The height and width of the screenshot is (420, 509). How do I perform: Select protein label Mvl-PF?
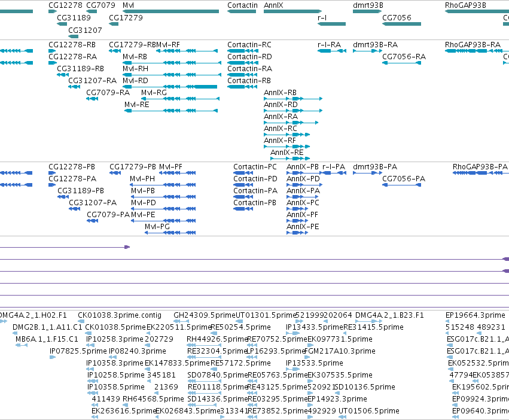170,167
